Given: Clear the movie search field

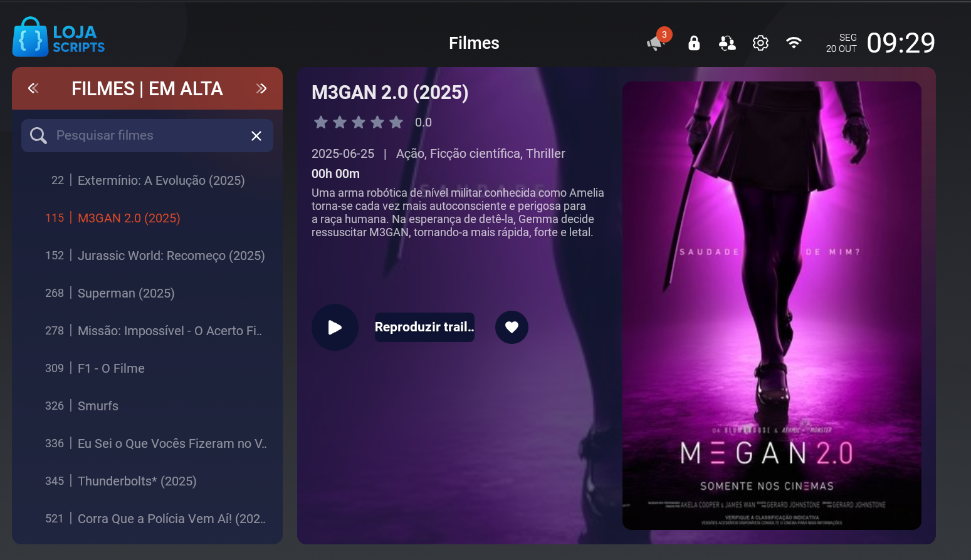Looking at the screenshot, I should (x=256, y=136).
